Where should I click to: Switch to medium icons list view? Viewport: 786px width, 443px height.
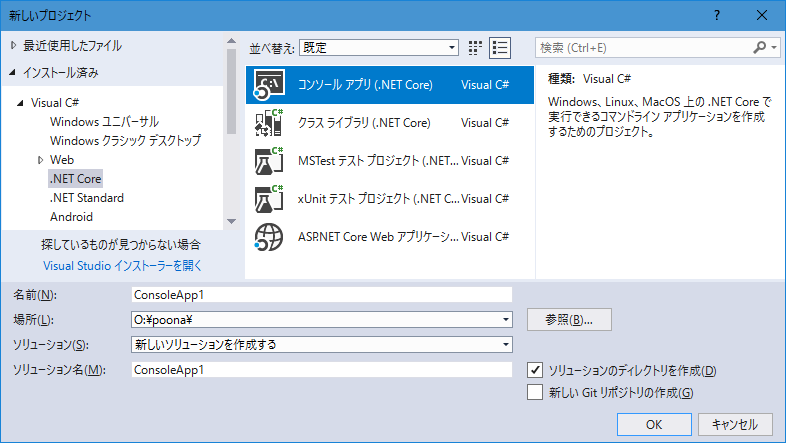[500, 48]
